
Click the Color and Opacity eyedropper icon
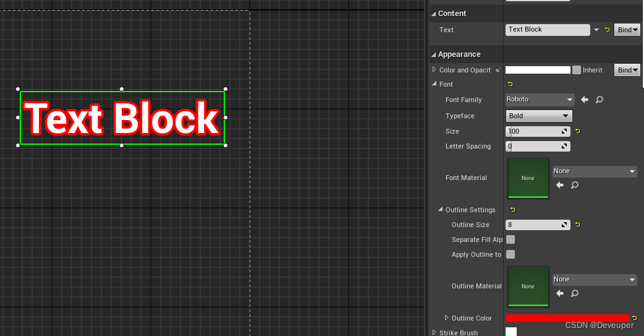[498, 70]
